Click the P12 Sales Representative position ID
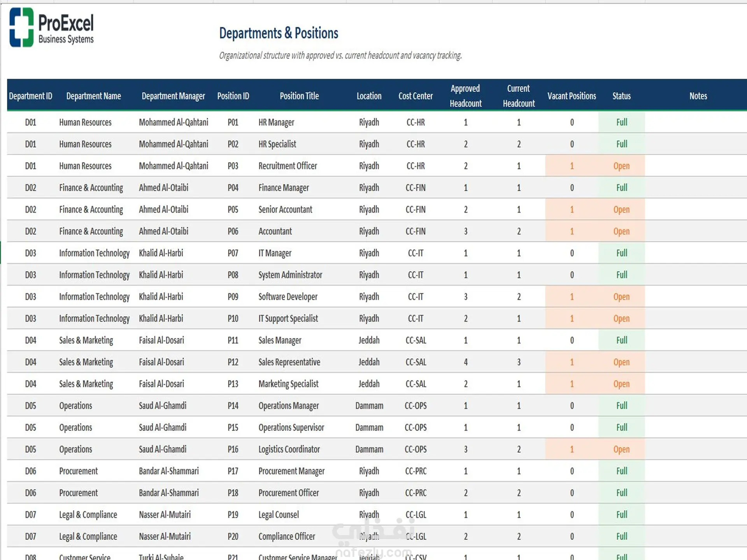The height and width of the screenshot is (560, 747). click(x=233, y=362)
